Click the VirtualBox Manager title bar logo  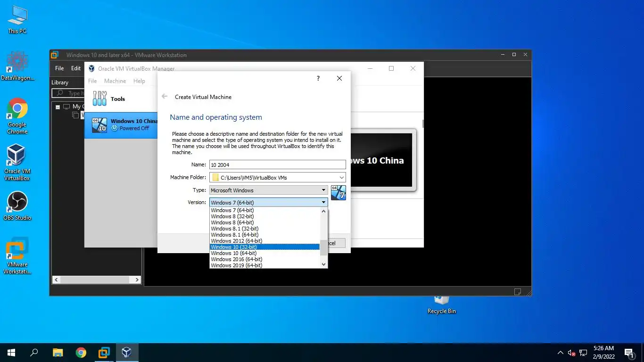[91, 68]
